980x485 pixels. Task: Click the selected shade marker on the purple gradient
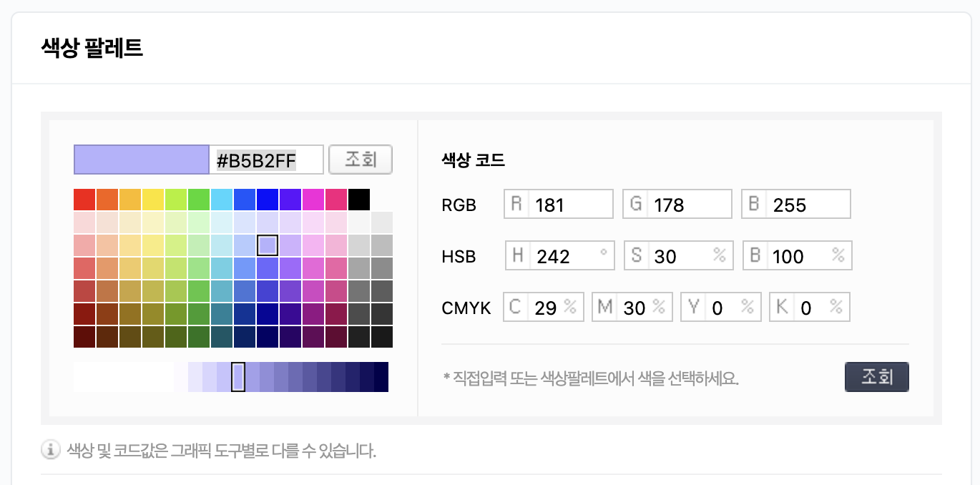click(237, 377)
